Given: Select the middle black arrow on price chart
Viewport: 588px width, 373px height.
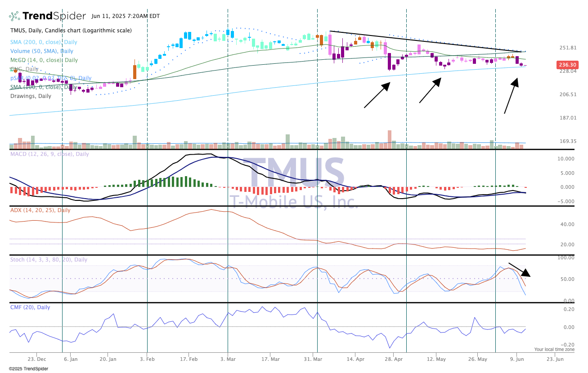Looking at the screenshot, I should [x=430, y=91].
